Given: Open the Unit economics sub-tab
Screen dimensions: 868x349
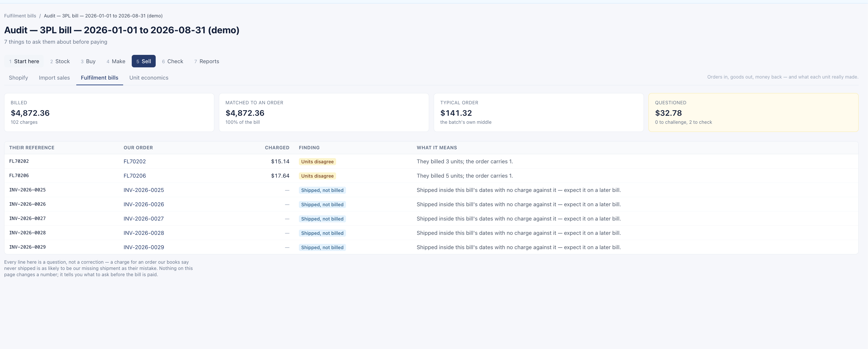Looking at the screenshot, I should coord(149,78).
